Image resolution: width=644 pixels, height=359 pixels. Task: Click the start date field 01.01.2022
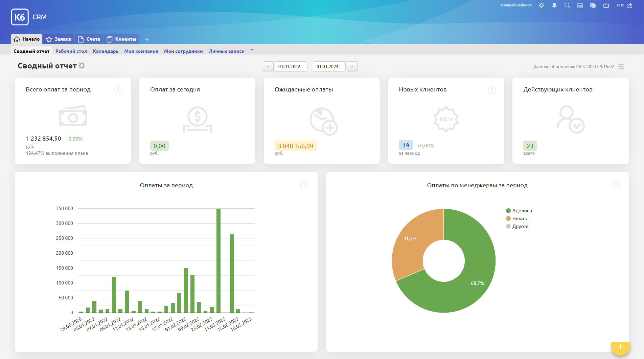point(291,66)
